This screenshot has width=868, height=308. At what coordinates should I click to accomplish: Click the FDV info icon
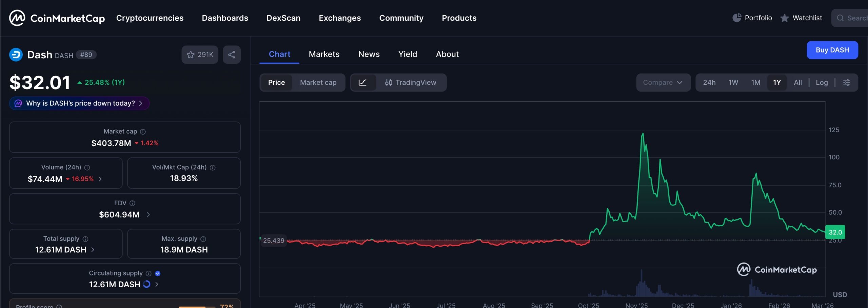click(133, 203)
